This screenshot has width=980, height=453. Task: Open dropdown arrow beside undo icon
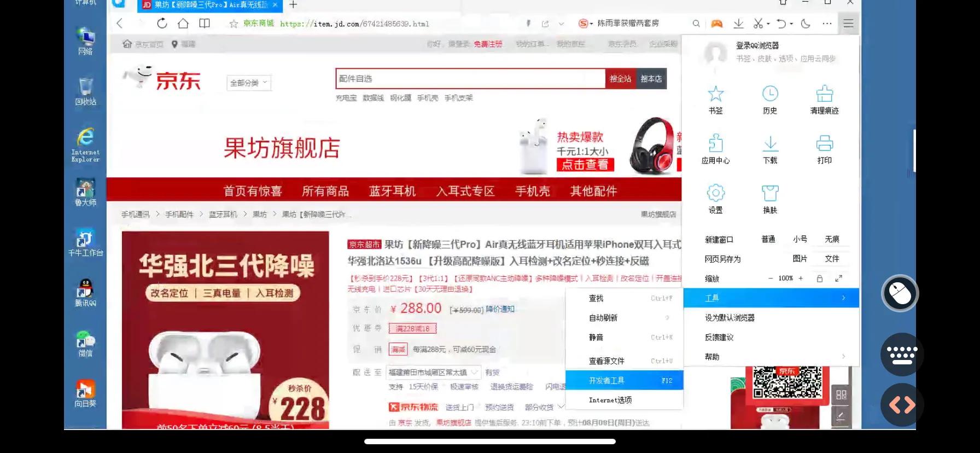click(791, 24)
